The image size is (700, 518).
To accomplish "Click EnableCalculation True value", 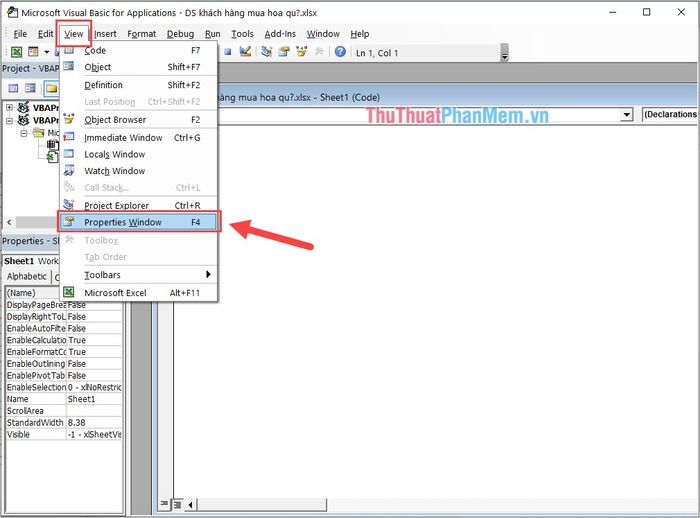I will [94, 340].
